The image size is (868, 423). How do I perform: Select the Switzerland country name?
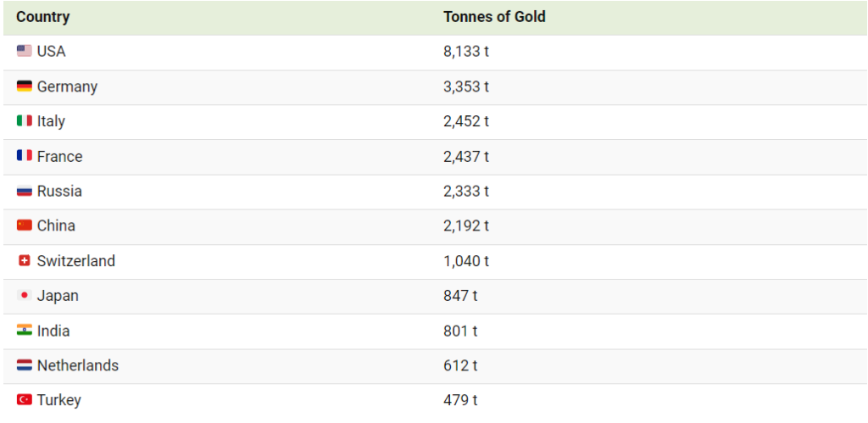click(x=76, y=261)
